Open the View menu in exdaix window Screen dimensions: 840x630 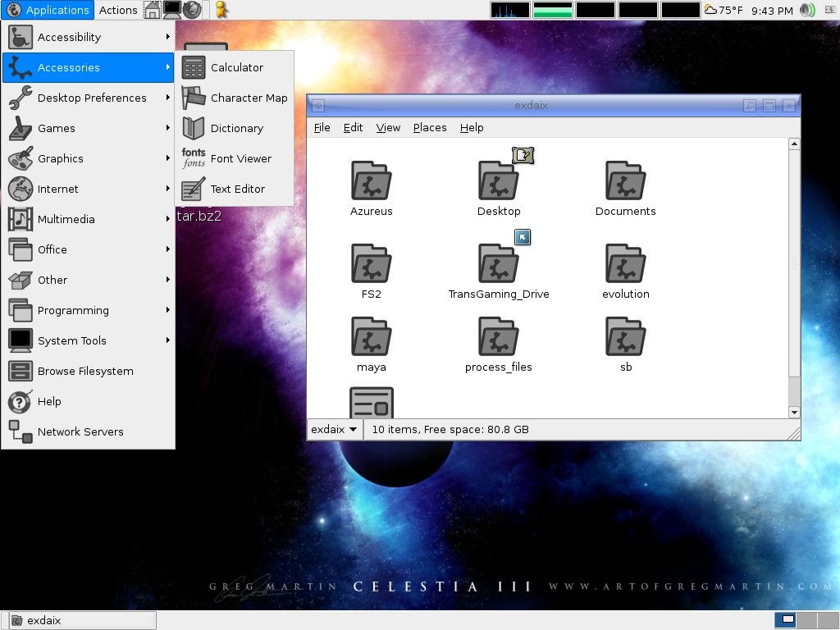tap(388, 127)
